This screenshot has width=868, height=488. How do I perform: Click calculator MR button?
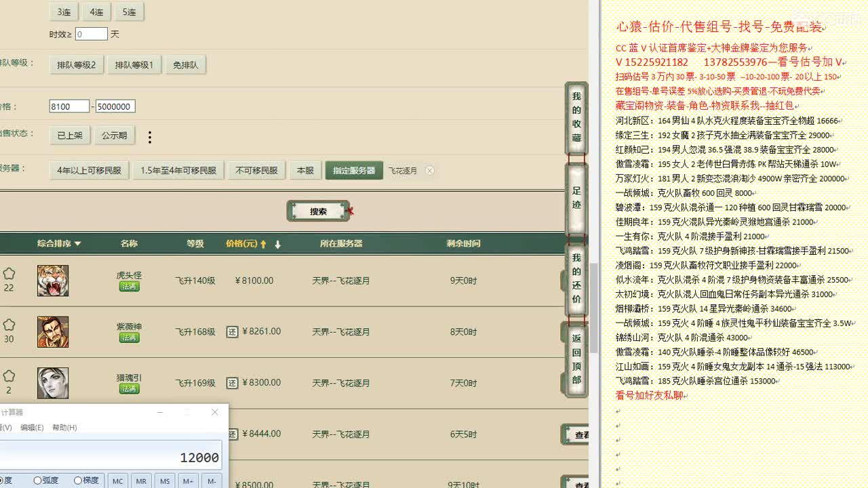tap(141, 481)
